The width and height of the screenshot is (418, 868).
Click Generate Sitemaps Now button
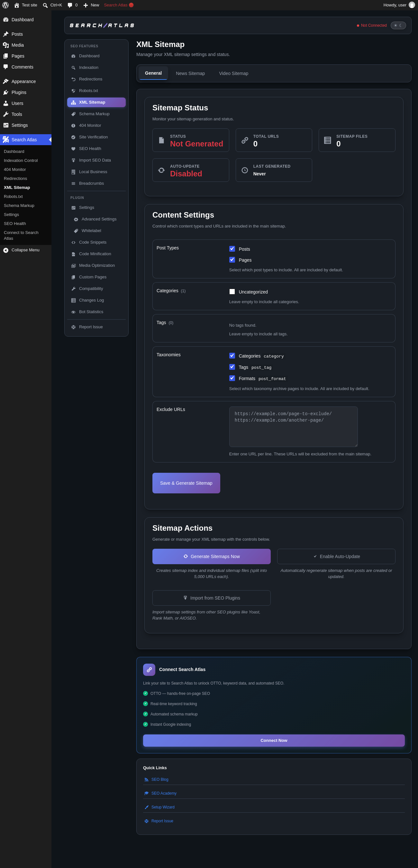[211, 556]
